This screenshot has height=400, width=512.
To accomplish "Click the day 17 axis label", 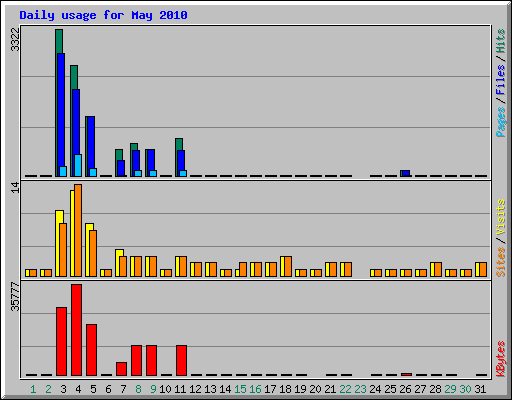I will coord(270,389).
